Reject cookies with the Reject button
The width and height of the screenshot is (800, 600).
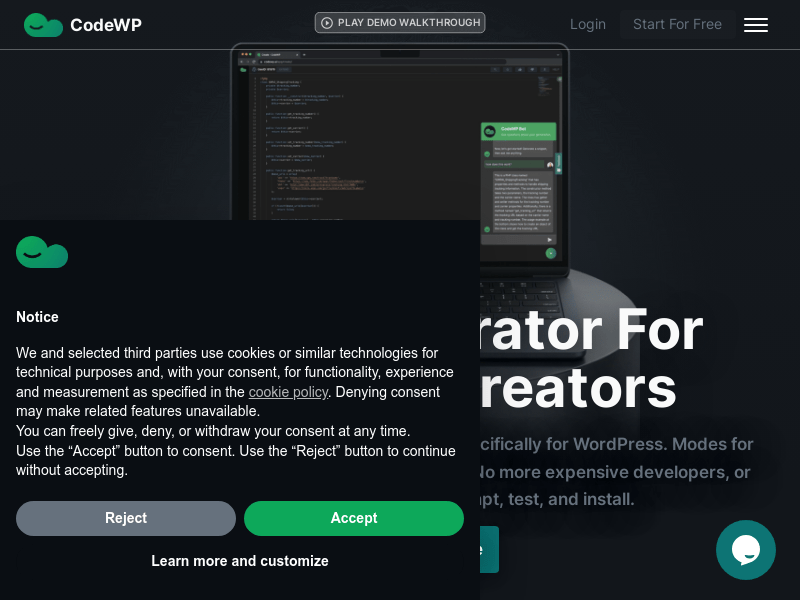coord(126,518)
